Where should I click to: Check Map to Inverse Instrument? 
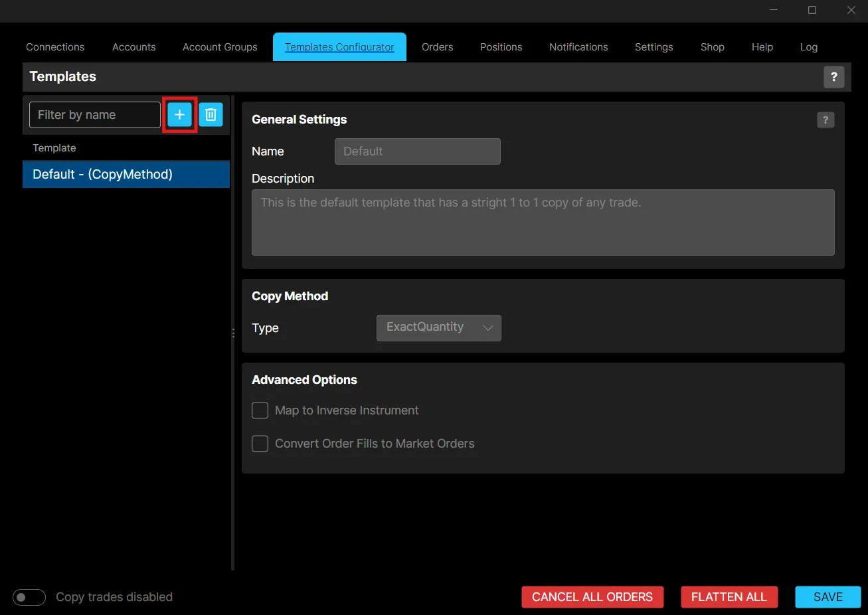(x=260, y=410)
